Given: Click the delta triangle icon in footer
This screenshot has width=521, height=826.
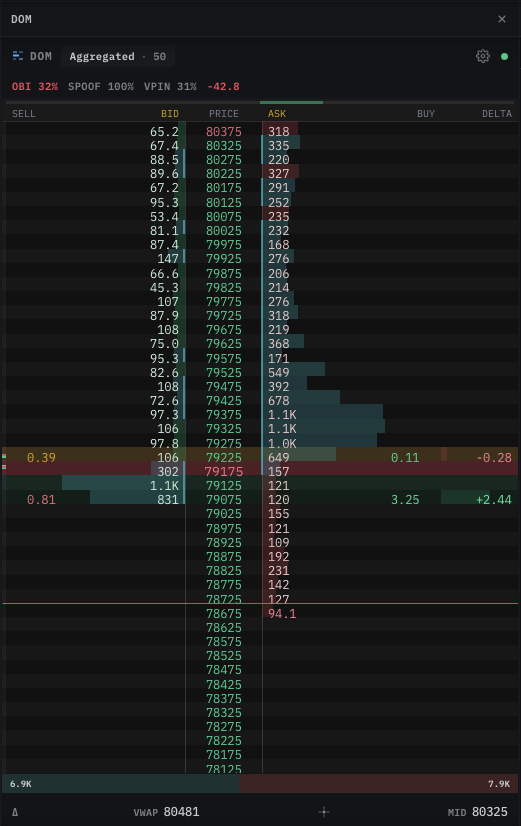Looking at the screenshot, I should click(x=15, y=812).
